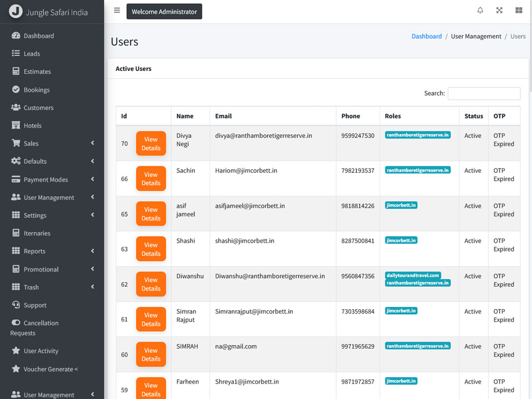
Task: Expand the Reports submenu chevron
Action: point(93,250)
